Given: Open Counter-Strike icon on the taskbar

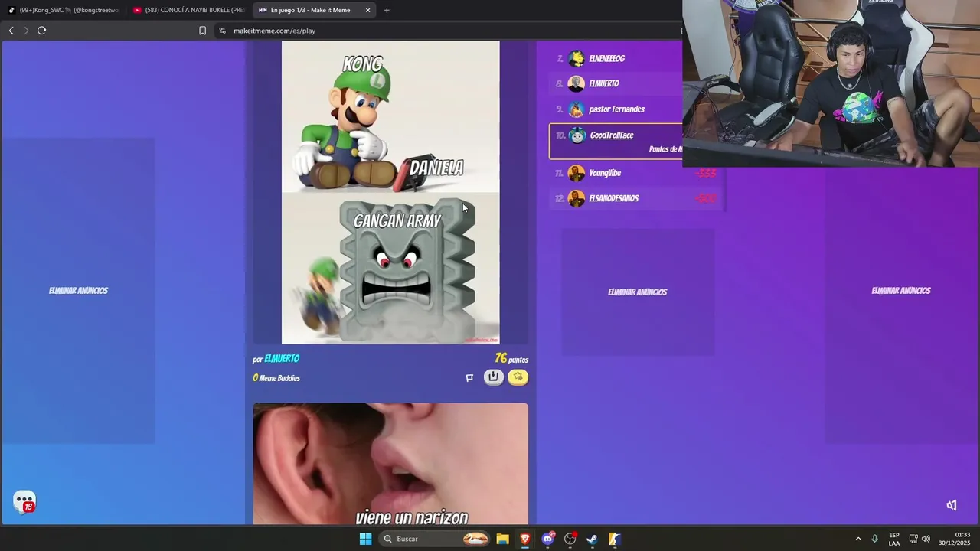Looking at the screenshot, I should (x=614, y=539).
